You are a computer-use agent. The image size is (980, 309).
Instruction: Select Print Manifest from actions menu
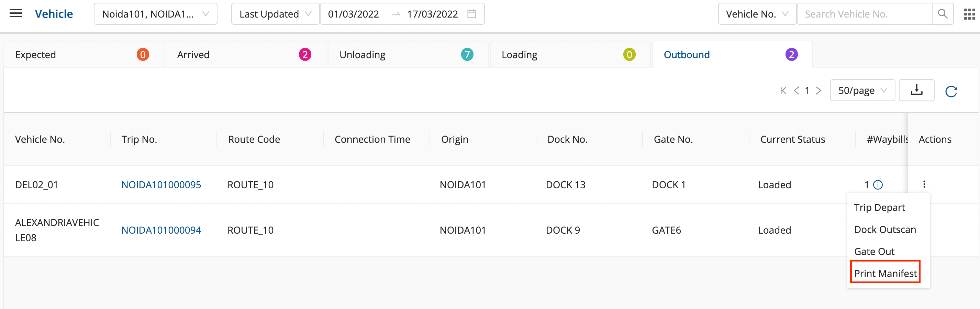tap(885, 273)
